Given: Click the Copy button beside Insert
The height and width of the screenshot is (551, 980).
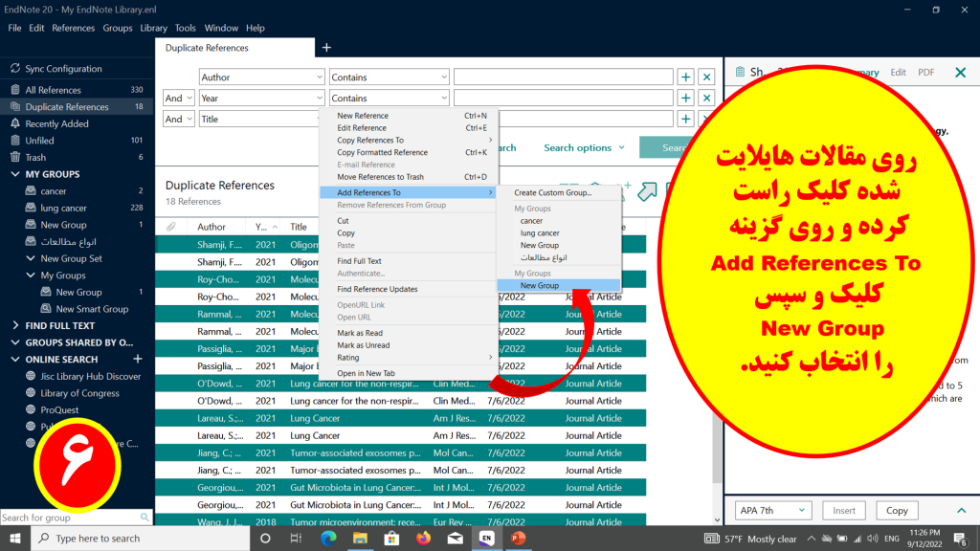Looking at the screenshot, I should tap(897, 511).
